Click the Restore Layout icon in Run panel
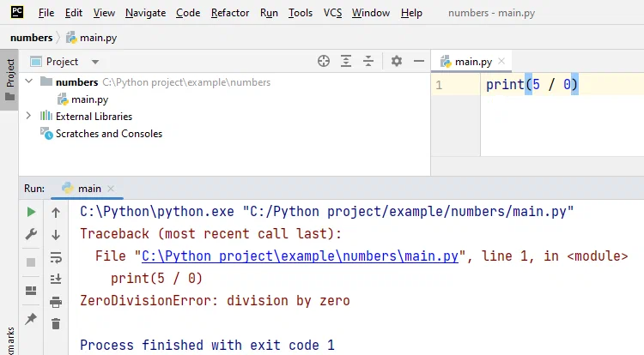The height and width of the screenshot is (355, 644). pos(31,291)
